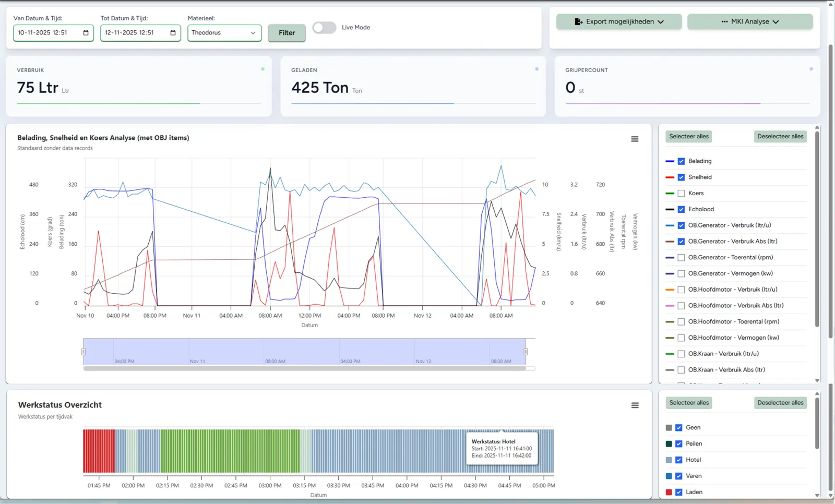The image size is (835, 504).
Task: Click the GRIJPERCOUNT 0 st card
Action: click(x=687, y=87)
